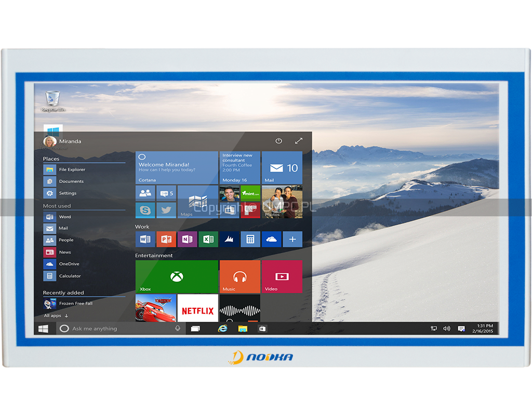Open Task View on the taskbar
532x416 pixels.
[195, 329]
